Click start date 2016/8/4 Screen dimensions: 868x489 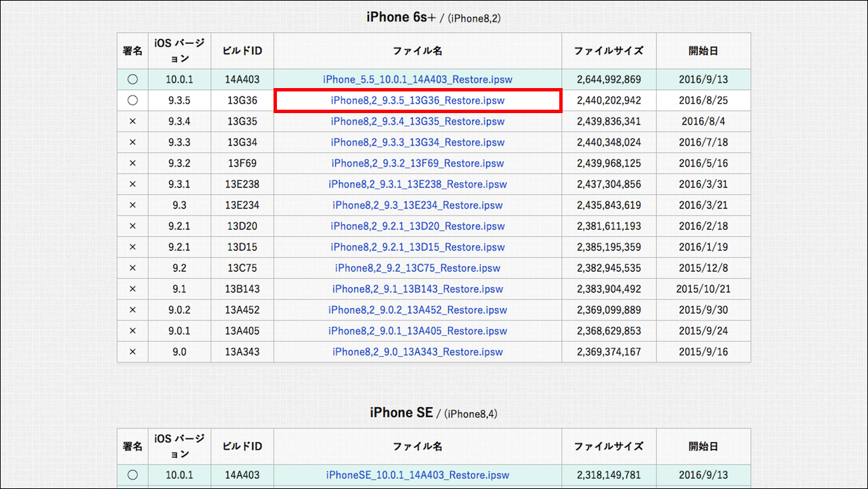(x=703, y=121)
